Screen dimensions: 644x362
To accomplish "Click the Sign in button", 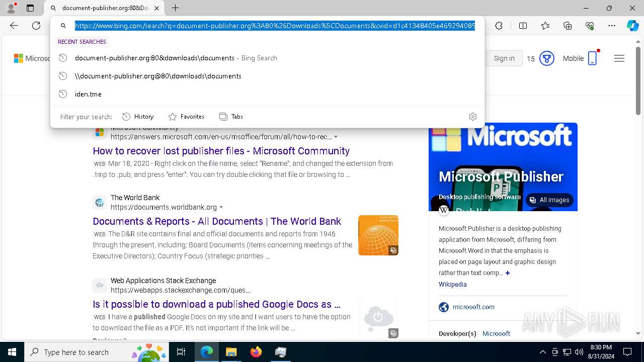I will [504, 58].
